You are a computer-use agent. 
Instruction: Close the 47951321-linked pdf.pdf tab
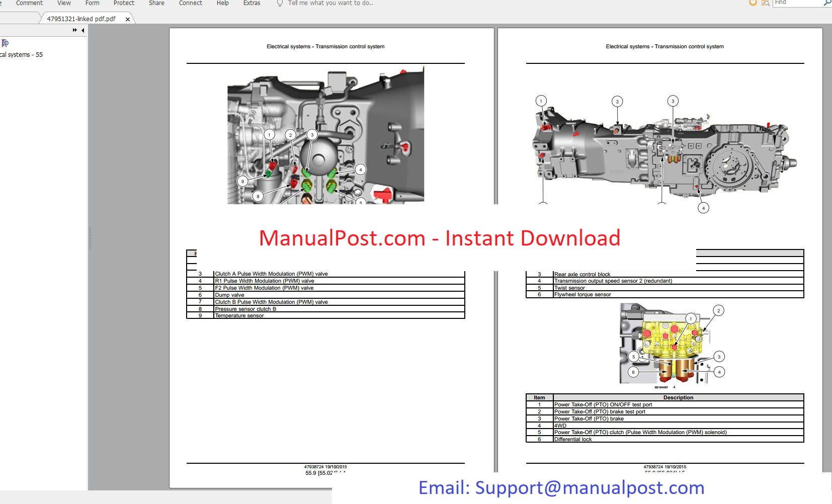point(128,19)
